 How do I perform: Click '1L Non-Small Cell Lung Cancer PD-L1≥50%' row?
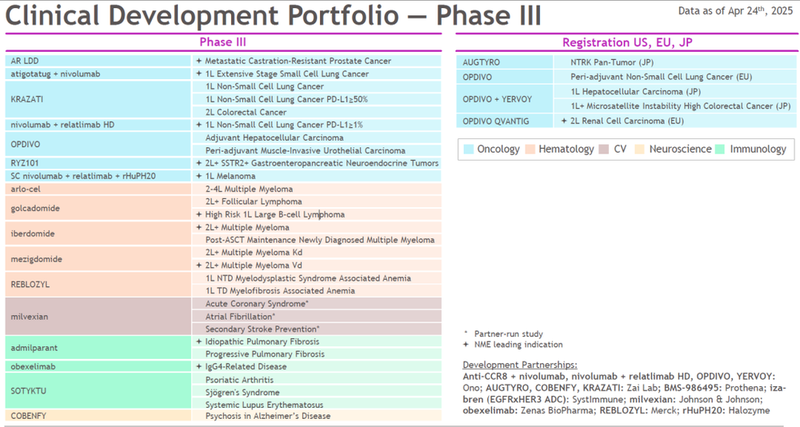317,99
